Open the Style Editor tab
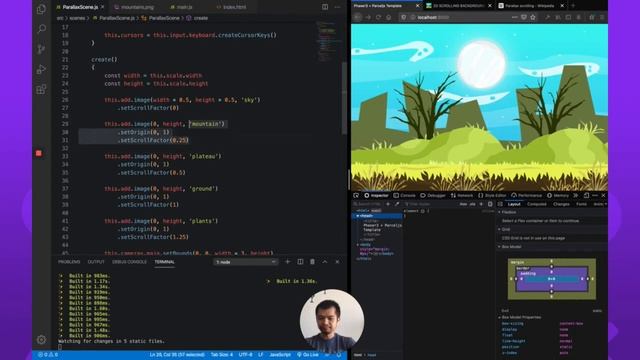 (492, 196)
